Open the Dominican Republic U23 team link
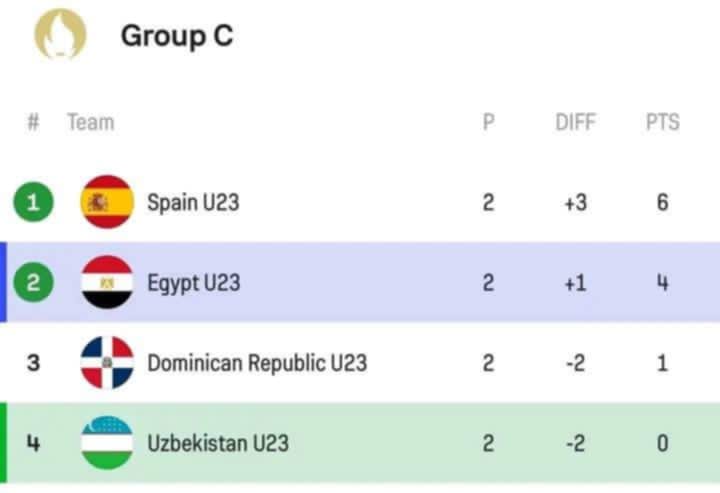Viewport: 720px width, 493px height. [x=257, y=363]
